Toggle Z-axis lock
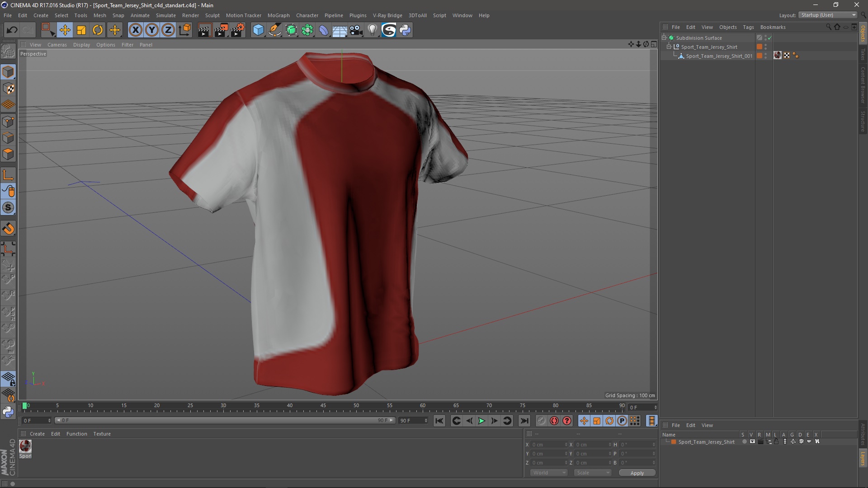This screenshot has height=488, width=868. point(168,30)
